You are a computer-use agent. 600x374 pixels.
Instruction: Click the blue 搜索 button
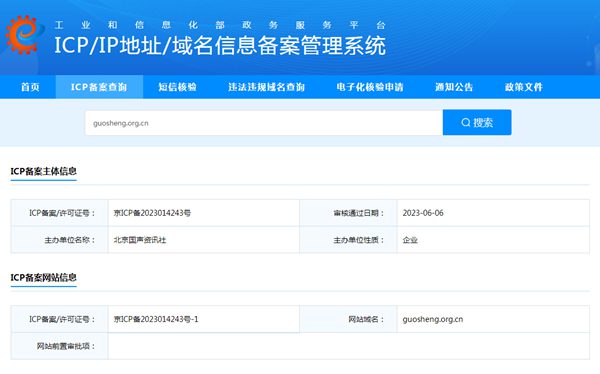(477, 122)
